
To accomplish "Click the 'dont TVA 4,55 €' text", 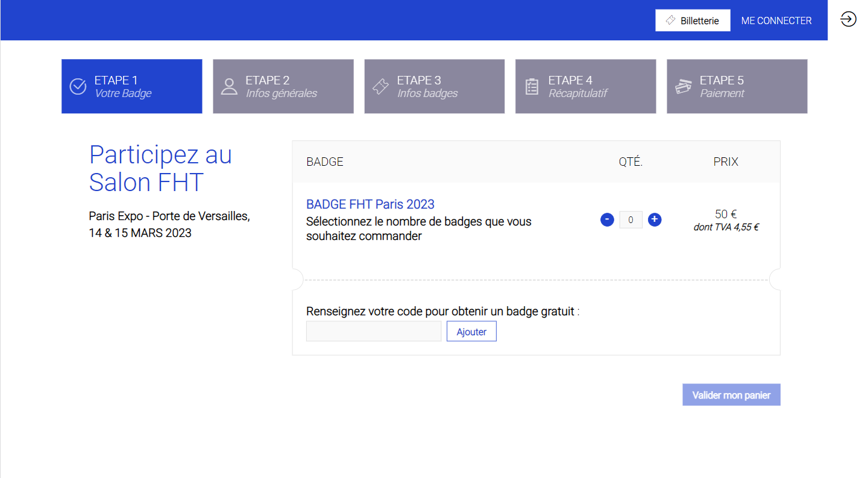I will point(726,227).
